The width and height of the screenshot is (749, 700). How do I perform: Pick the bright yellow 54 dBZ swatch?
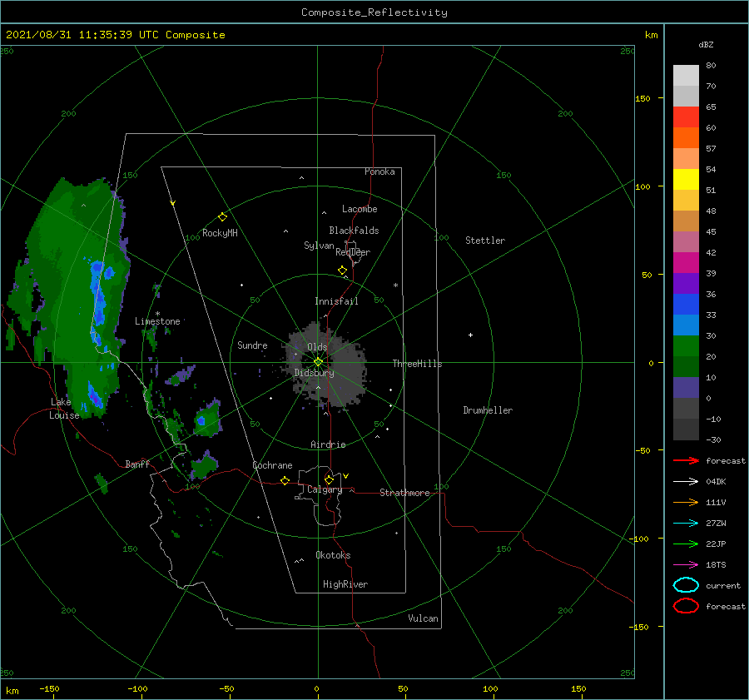[686, 179]
